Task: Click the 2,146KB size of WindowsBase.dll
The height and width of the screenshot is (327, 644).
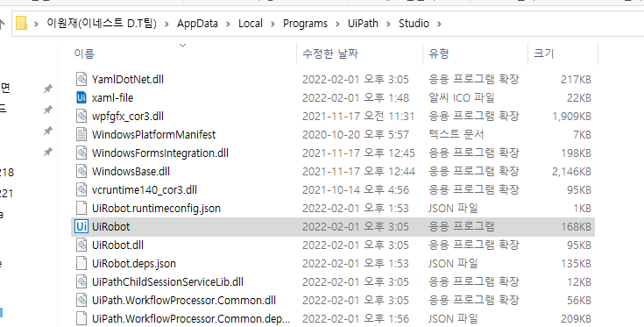Action: [571, 171]
